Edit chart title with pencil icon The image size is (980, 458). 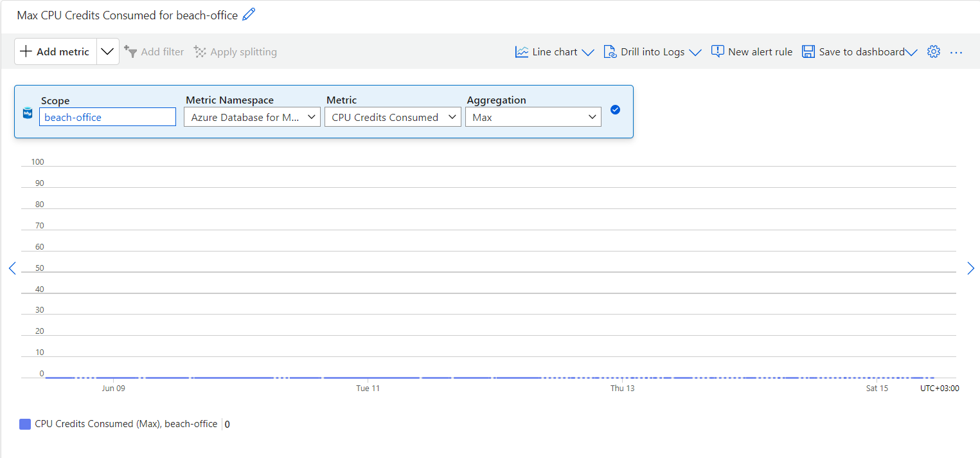pyautogui.click(x=249, y=15)
